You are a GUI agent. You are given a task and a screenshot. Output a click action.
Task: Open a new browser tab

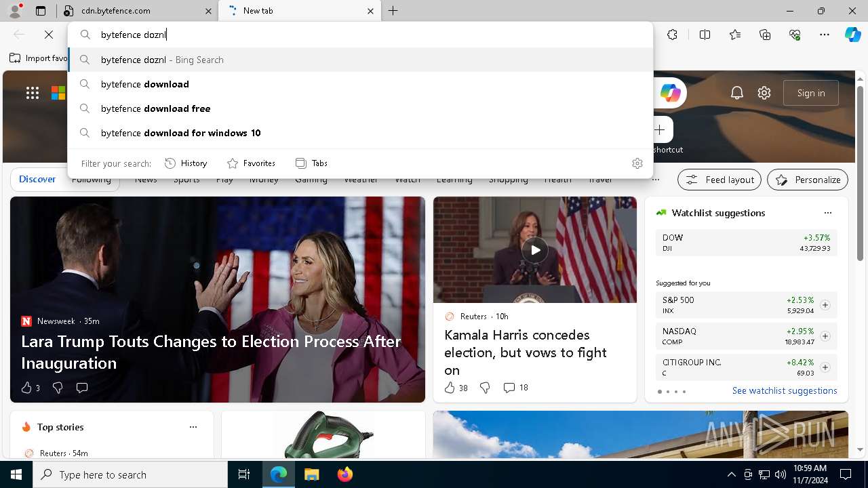click(x=393, y=11)
